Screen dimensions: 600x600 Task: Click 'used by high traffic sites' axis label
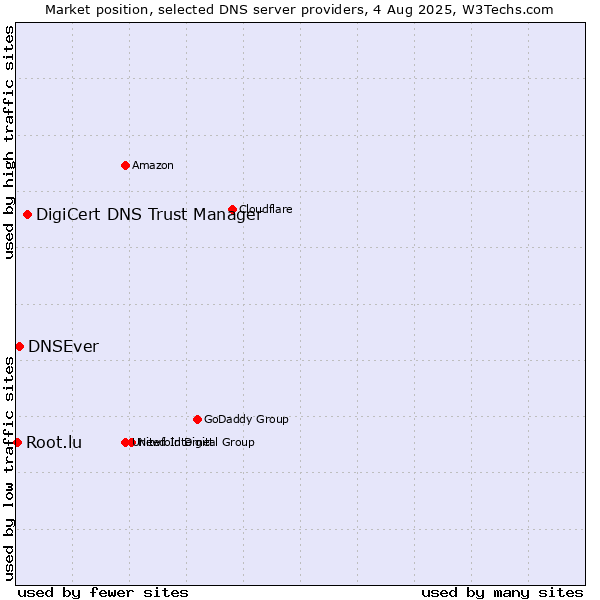[8, 142]
